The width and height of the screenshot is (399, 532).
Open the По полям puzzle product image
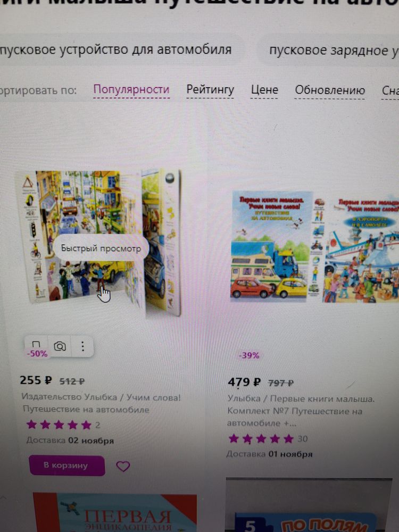point(309,505)
